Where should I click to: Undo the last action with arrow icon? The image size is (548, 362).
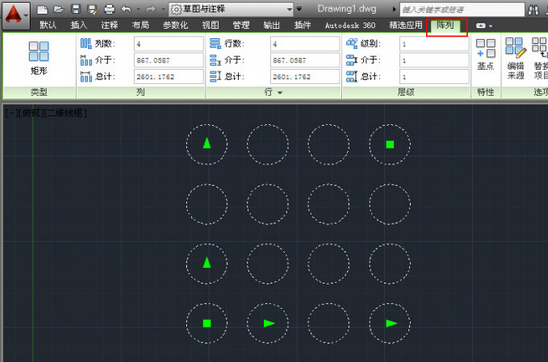click(126, 9)
